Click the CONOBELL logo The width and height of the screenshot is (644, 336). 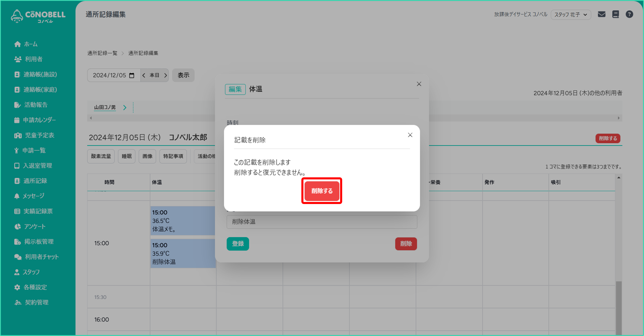tap(38, 16)
